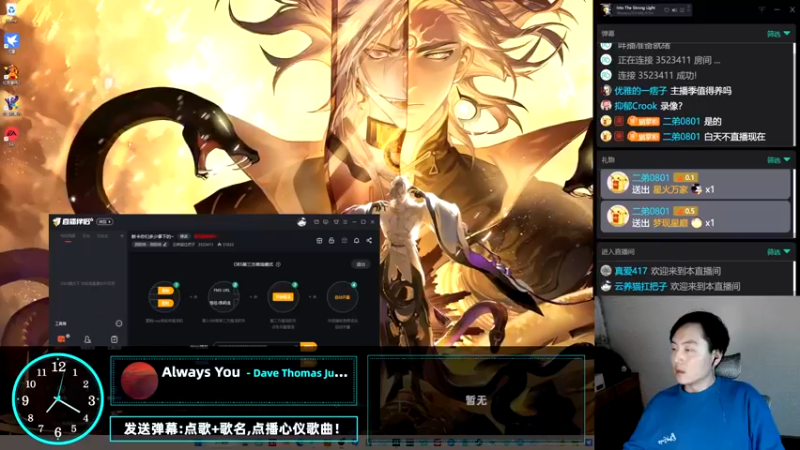Edit the stream category tag pencil icon
Screen dimensions: 800x450
165,244
